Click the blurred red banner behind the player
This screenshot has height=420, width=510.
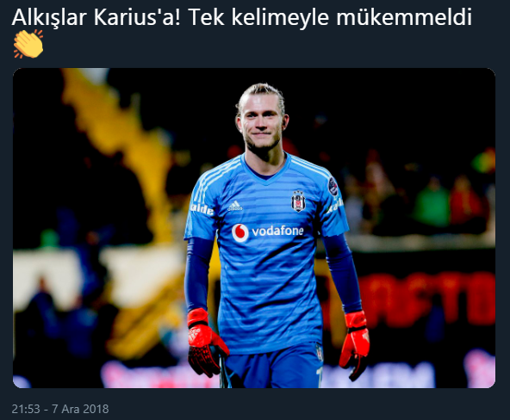pos(426,299)
